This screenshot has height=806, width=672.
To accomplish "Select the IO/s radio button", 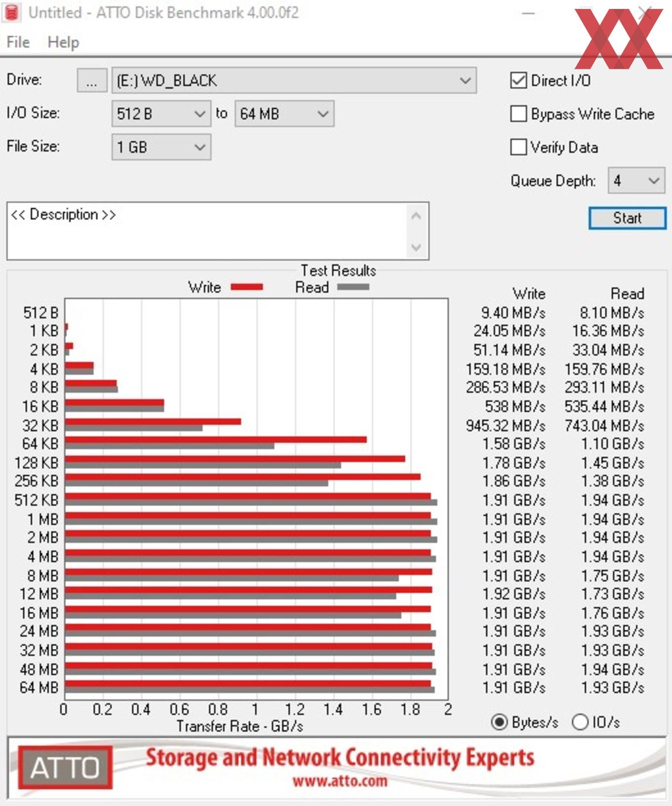I will tap(580, 722).
